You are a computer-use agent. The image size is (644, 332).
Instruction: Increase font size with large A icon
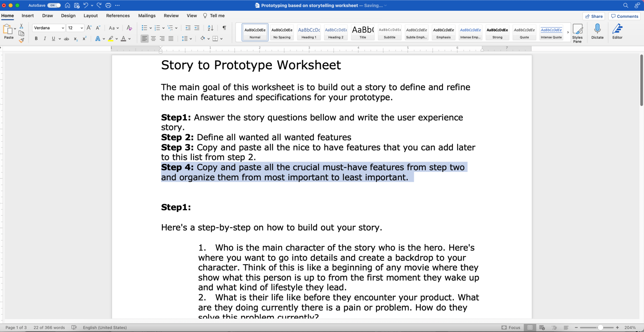click(89, 28)
